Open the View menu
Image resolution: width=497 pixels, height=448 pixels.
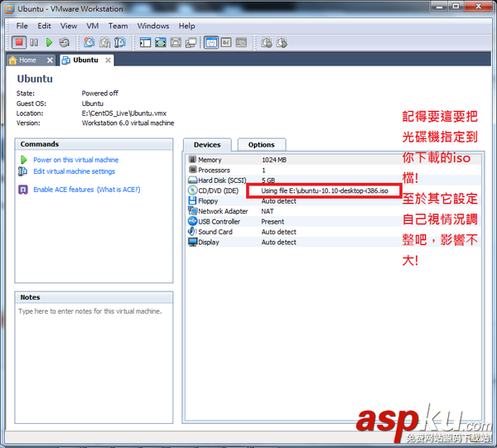(x=69, y=26)
